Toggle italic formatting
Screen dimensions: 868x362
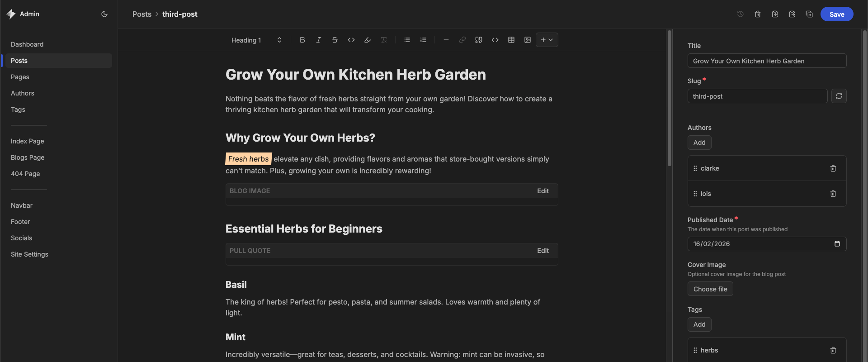[x=318, y=40]
